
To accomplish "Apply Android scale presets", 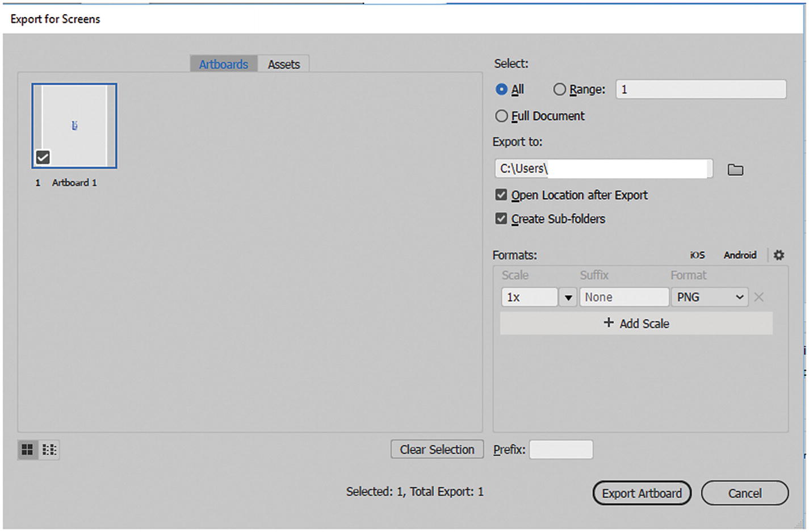I will 740,255.
